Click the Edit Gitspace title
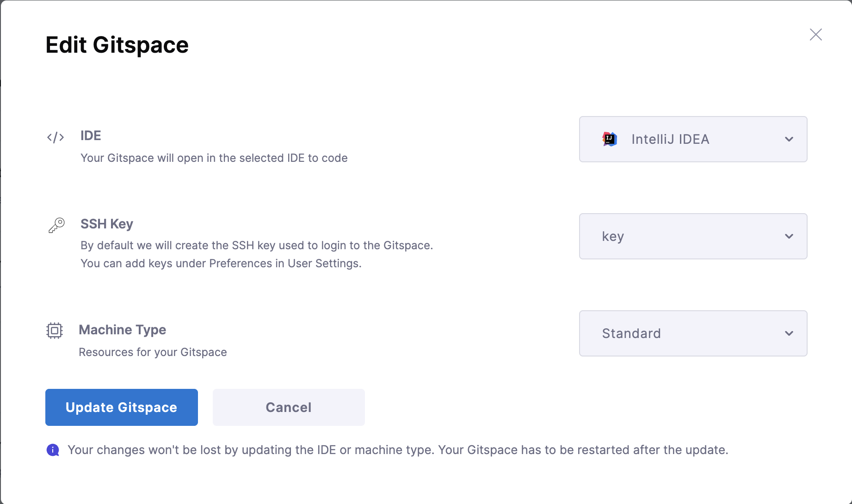 click(x=117, y=45)
